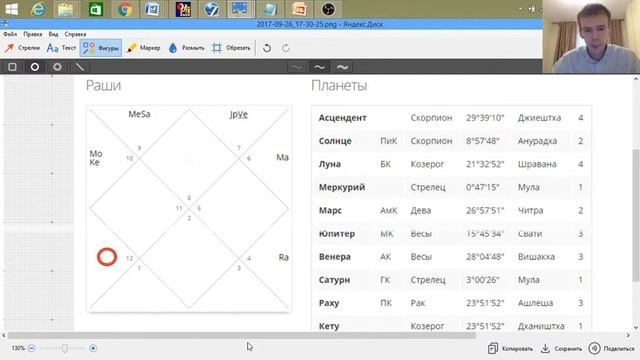Image resolution: width=640 pixels, height=360 pixels.
Task: Click the 29°39'10" degree value
Action: click(485, 118)
